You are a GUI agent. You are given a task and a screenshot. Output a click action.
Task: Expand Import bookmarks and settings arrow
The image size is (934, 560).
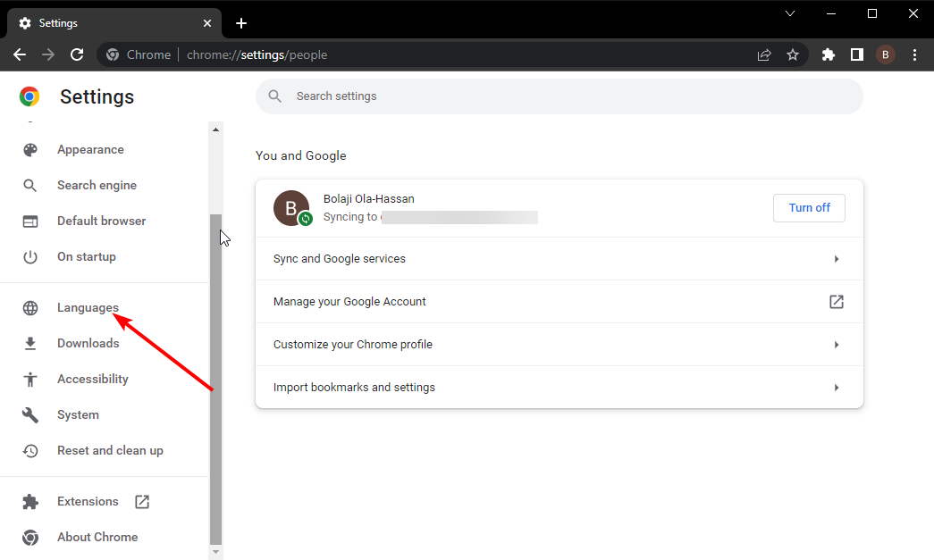pos(837,388)
